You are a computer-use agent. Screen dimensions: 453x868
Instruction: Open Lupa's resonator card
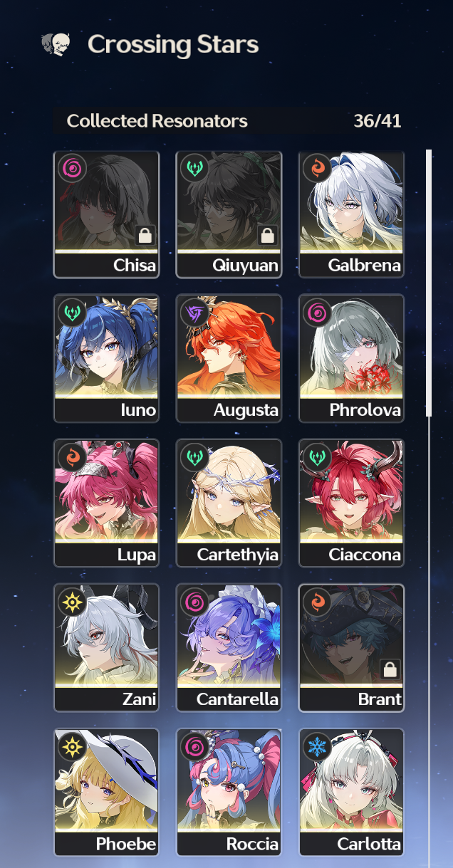pos(106,503)
